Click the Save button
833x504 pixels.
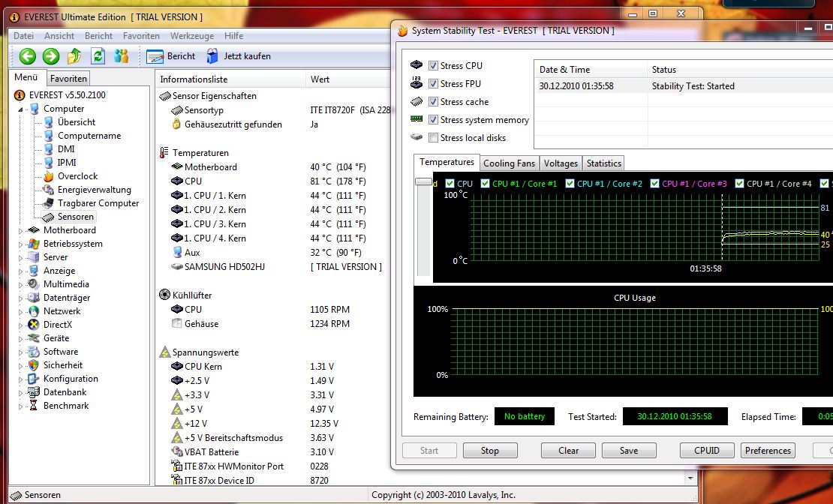(x=628, y=450)
